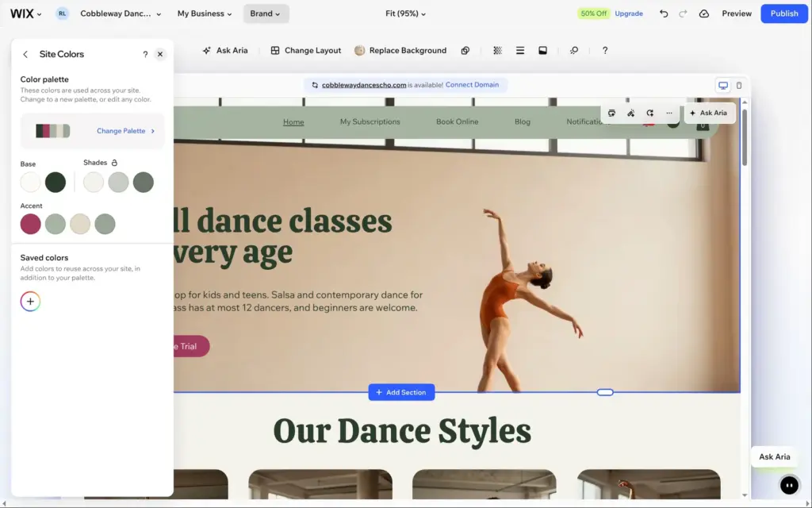Click the black round chat icon
The image size is (812, 508).
click(789, 486)
